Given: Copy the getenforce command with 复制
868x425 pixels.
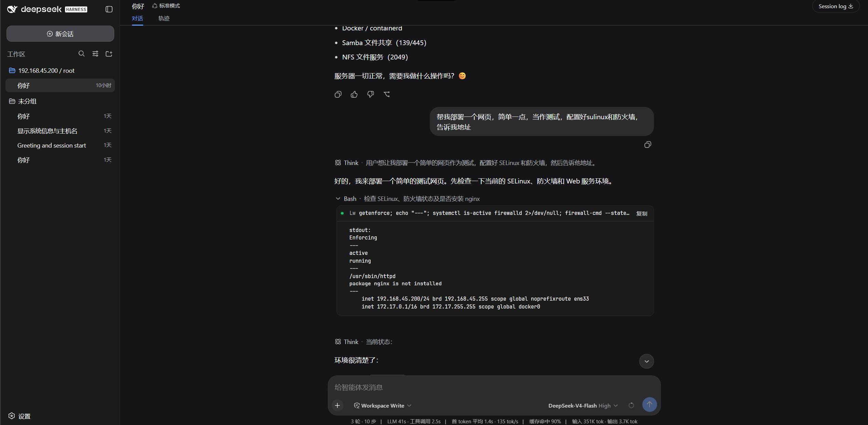Looking at the screenshot, I should click(642, 214).
